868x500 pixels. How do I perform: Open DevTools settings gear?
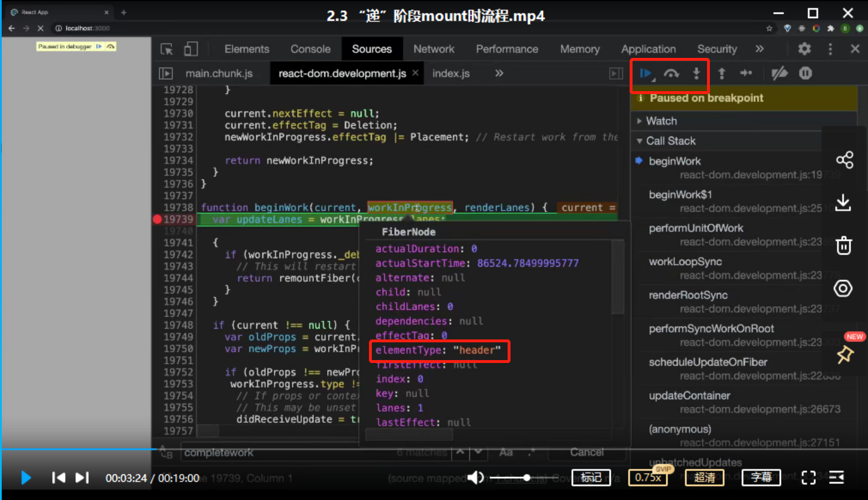coord(804,49)
